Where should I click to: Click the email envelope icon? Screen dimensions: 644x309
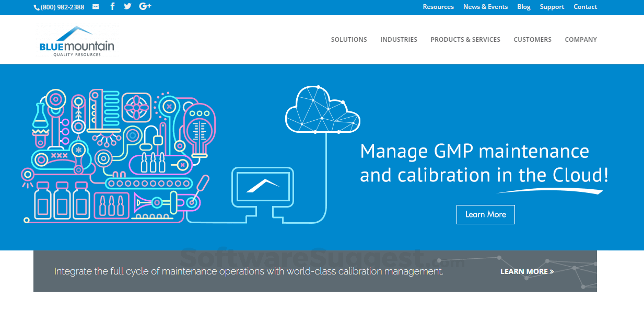96,7
